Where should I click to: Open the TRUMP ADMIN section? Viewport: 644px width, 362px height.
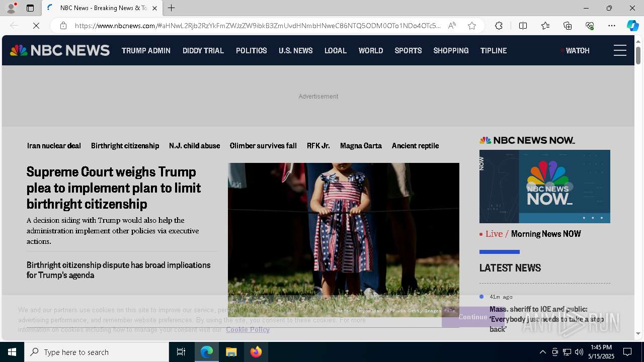coord(146,50)
